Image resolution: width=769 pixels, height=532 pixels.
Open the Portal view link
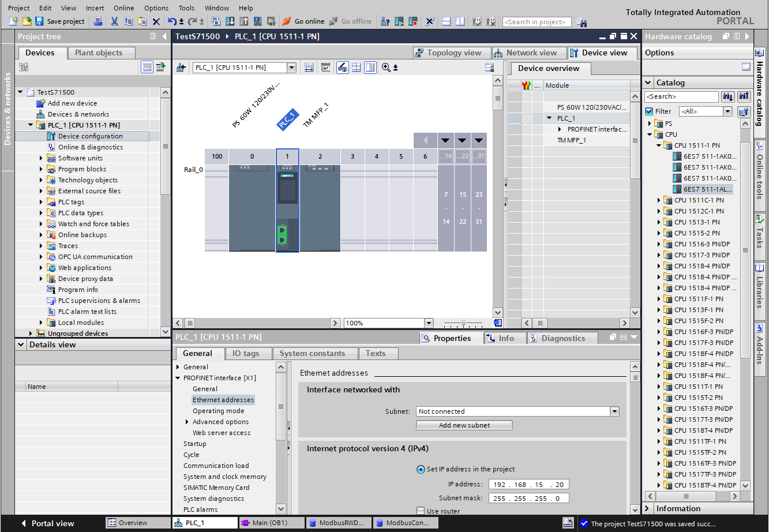[x=48, y=523]
